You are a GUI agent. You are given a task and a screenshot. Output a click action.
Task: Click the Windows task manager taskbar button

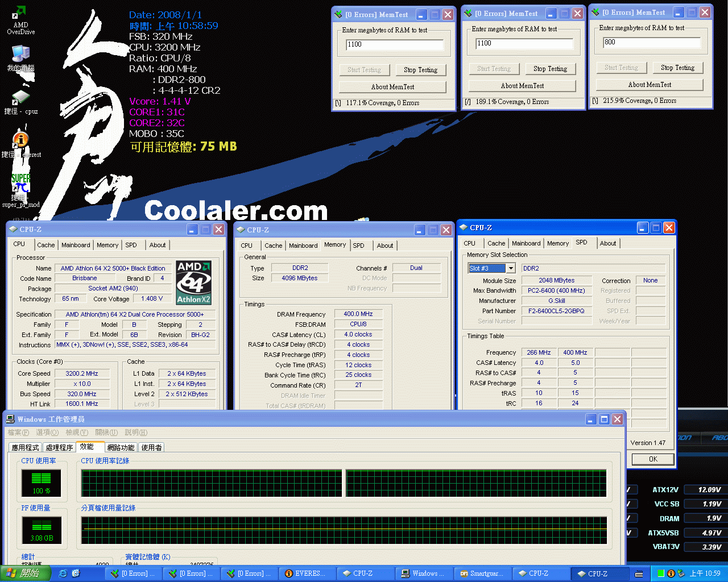point(425,573)
